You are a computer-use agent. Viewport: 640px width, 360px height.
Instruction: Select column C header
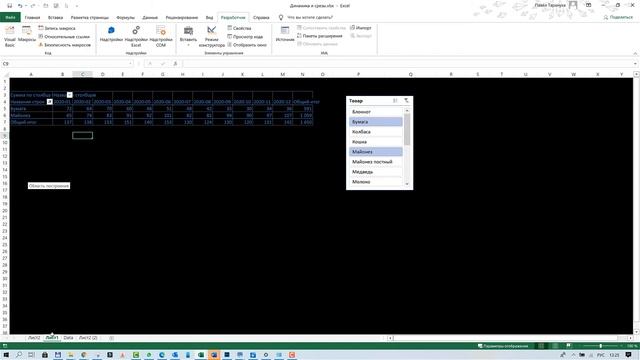pyautogui.click(x=82, y=74)
